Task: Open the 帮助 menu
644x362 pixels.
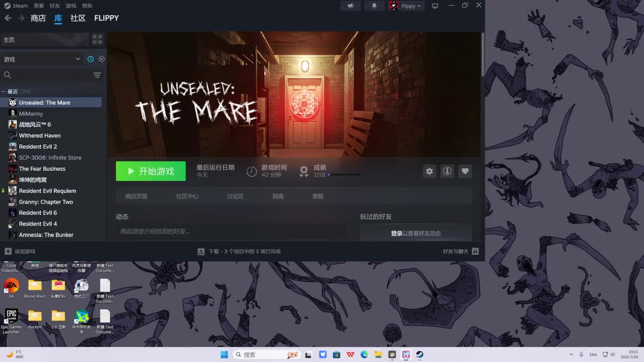Action: click(87, 6)
